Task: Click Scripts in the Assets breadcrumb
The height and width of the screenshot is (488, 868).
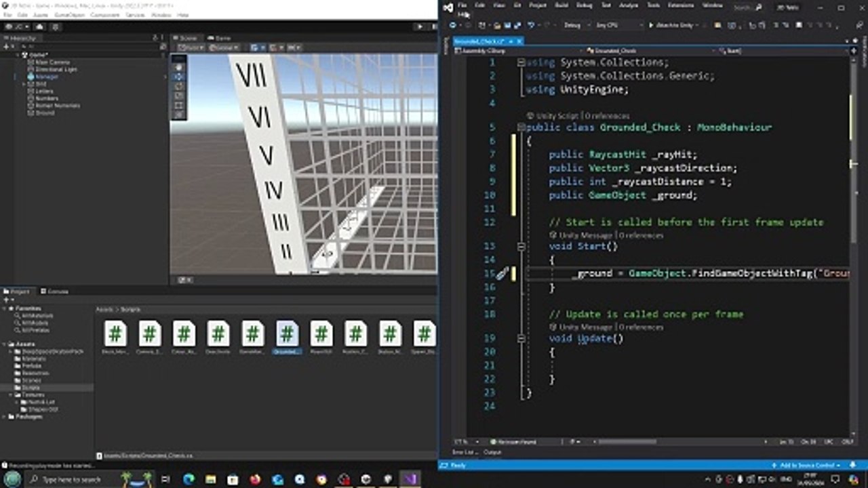Action: pyautogui.click(x=130, y=309)
